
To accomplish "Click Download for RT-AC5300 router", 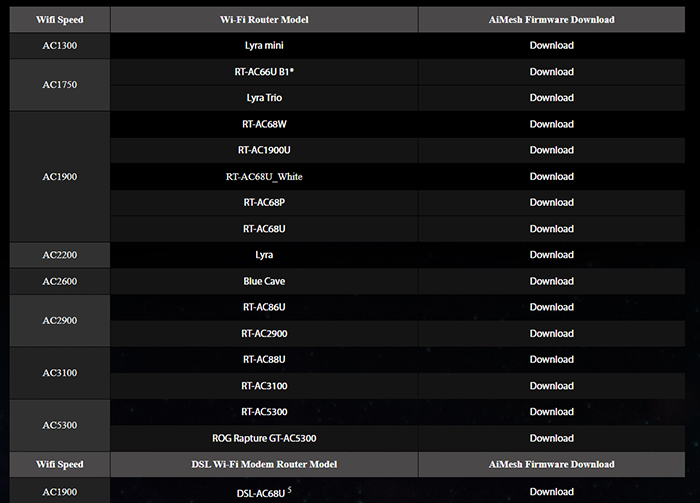I will click(551, 412).
